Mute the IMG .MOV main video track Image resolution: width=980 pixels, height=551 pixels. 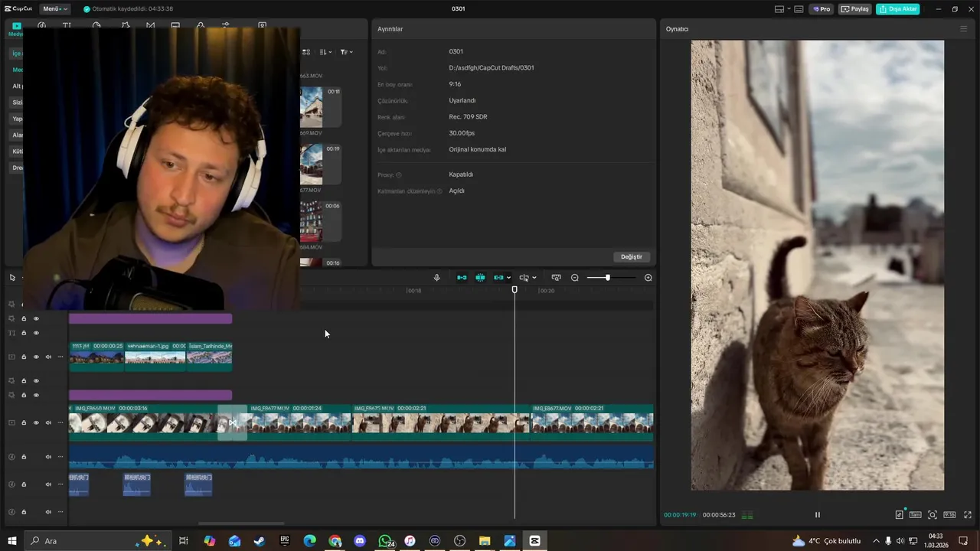click(x=48, y=422)
